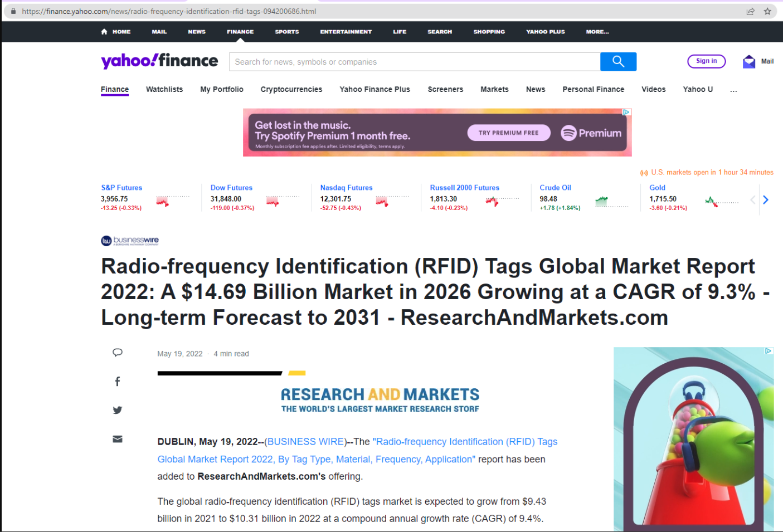This screenshot has height=532, width=783.
Task: Share article on Twitter
Action: coord(118,410)
